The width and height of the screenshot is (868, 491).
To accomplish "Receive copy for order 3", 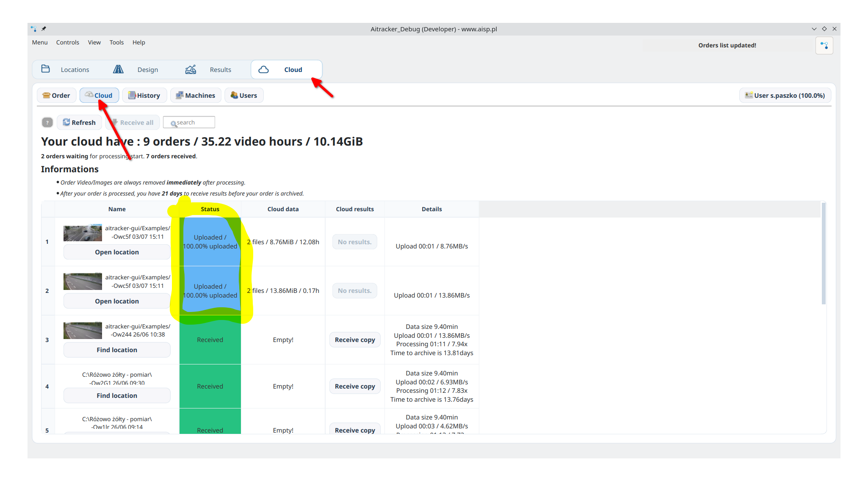I will coord(355,339).
